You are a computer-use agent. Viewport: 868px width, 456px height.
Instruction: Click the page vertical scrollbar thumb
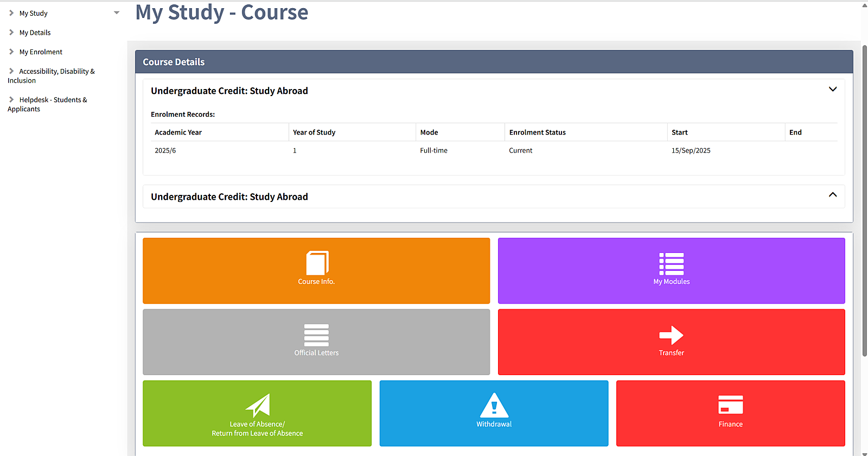tap(864, 201)
